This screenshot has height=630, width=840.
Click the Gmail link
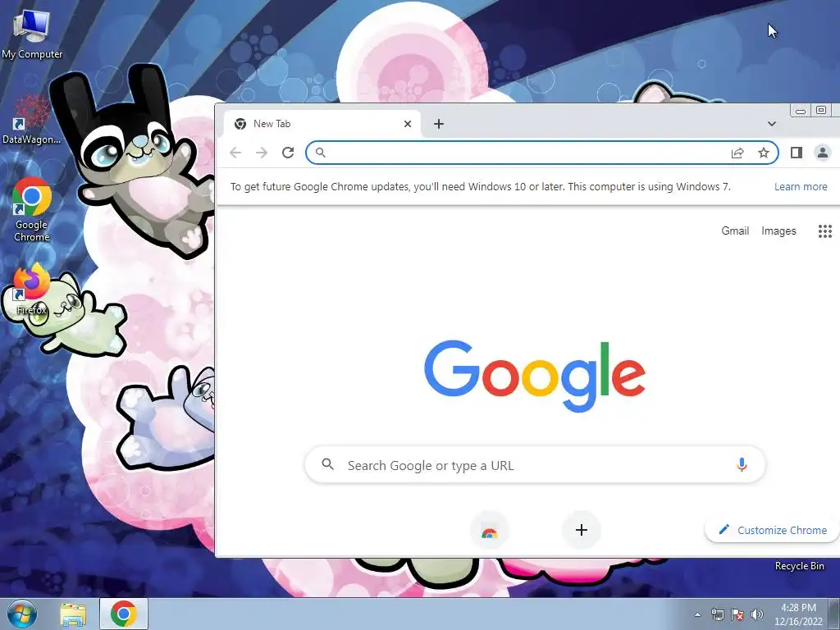(735, 231)
